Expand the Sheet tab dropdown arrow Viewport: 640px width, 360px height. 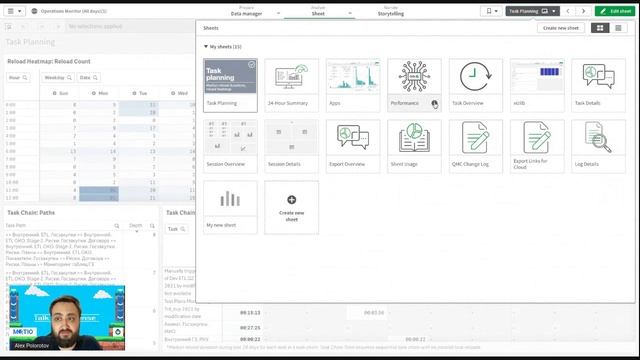(x=350, y=13)
